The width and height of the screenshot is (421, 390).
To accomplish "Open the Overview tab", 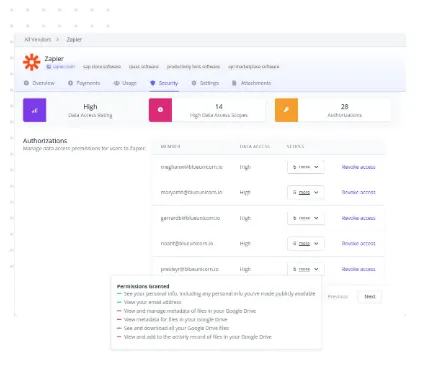I will click(x=39, y=83).
